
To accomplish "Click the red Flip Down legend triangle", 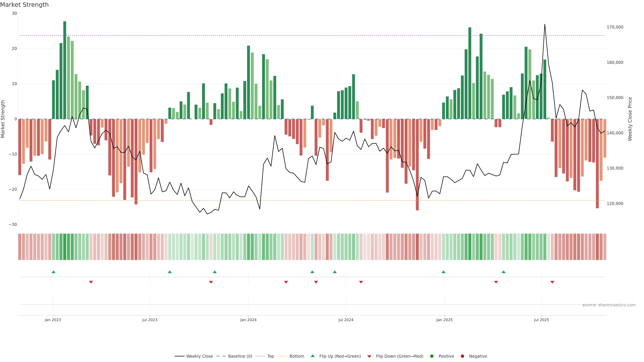I will [369, 356].
